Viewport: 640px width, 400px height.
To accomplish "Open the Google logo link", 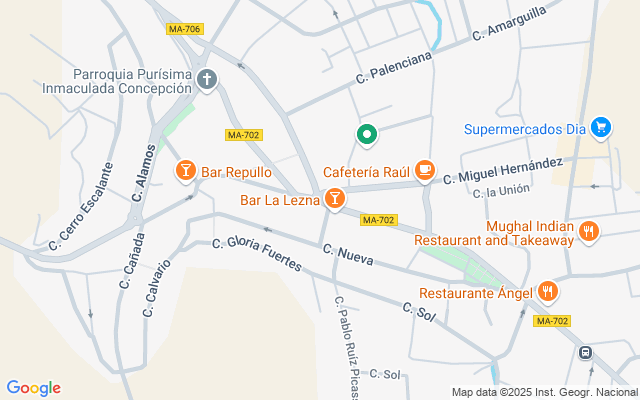I will 33,388.
